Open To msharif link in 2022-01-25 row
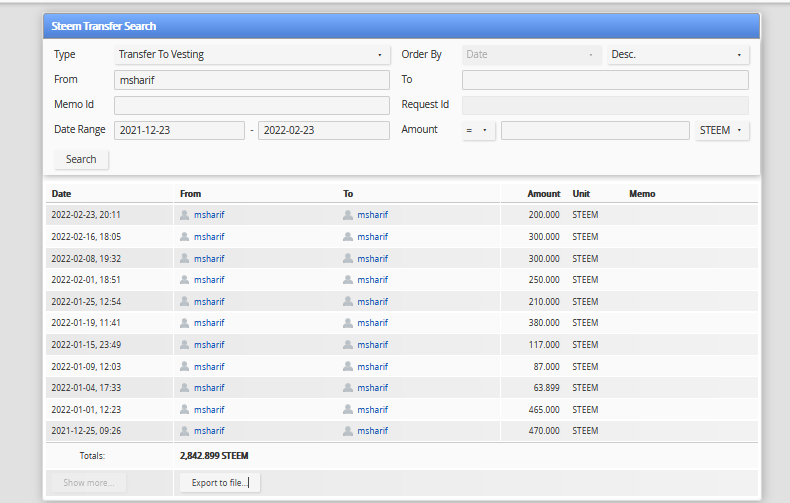This screenshot has width=790, height=503. tap(372, 301)
